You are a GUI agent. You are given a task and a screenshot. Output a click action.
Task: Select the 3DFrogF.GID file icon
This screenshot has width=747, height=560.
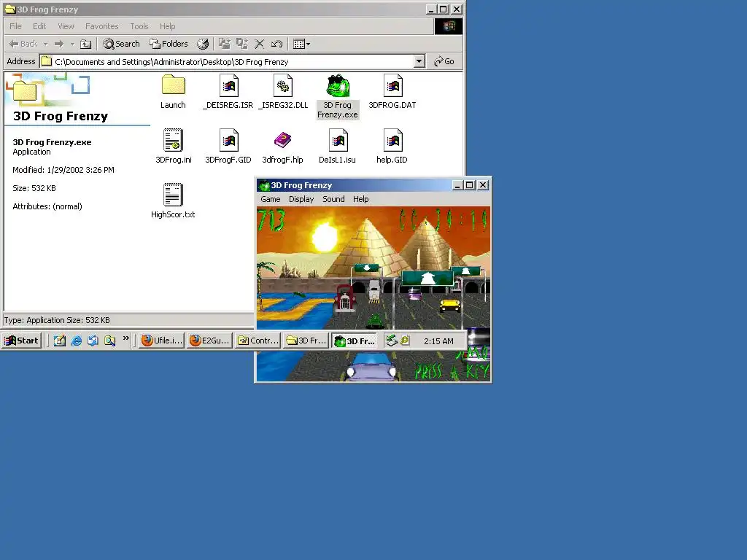tap(228, 141)
